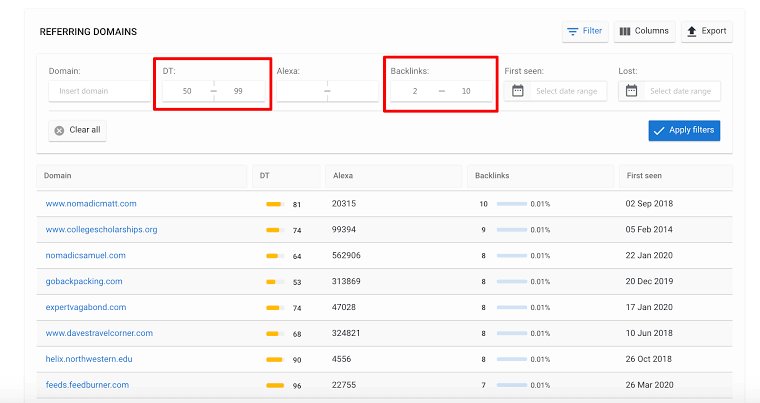Click DT rating bar for nomadicmatt.com
Viewport: 760px width, 403px height.
274,204
